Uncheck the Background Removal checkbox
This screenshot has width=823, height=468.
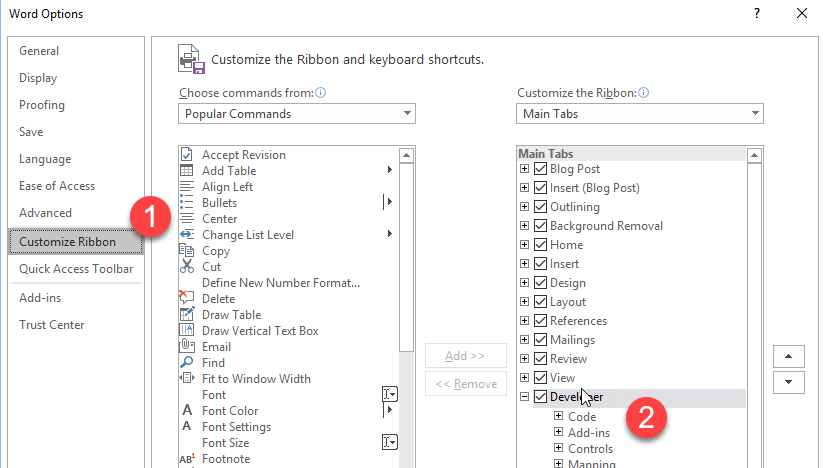[x=540, y=225]
